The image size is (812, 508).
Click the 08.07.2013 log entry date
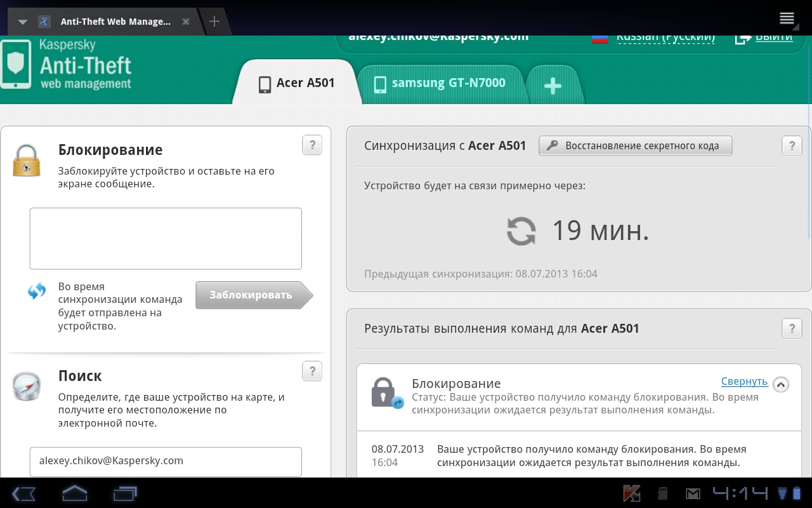(x=398, y=449)
